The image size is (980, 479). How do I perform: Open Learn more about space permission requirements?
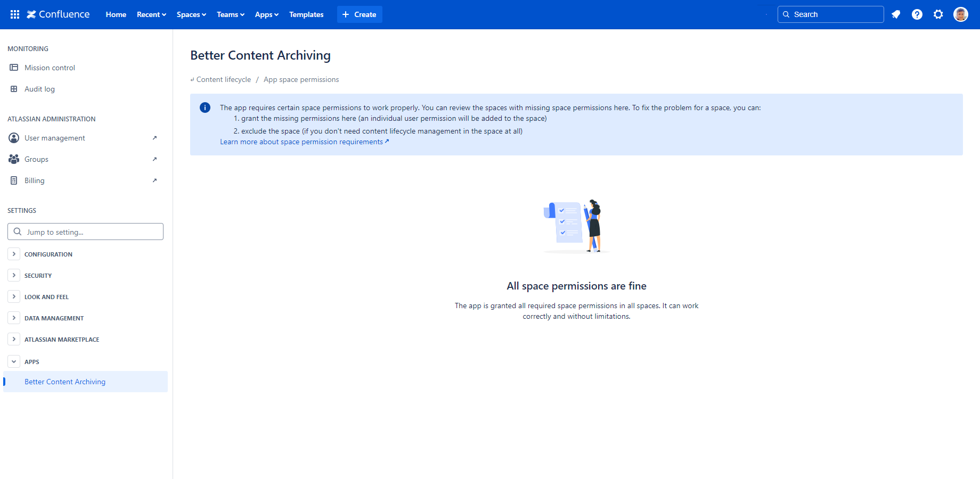(305, 142)
